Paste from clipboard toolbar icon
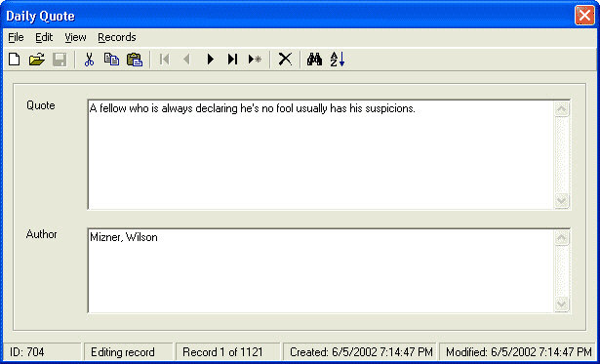Image resolution: width=600 pixels, height=364 pixels. (135, 60)
